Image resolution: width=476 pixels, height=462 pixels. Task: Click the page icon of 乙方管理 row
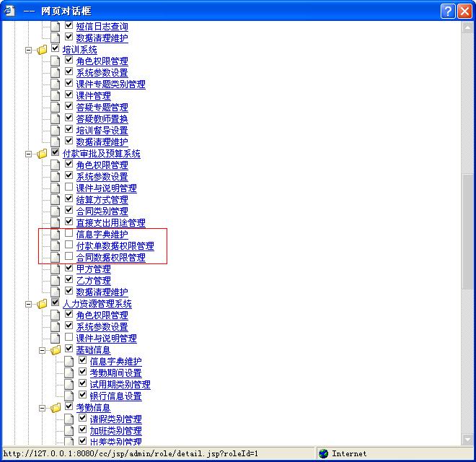tap(56, 281)
